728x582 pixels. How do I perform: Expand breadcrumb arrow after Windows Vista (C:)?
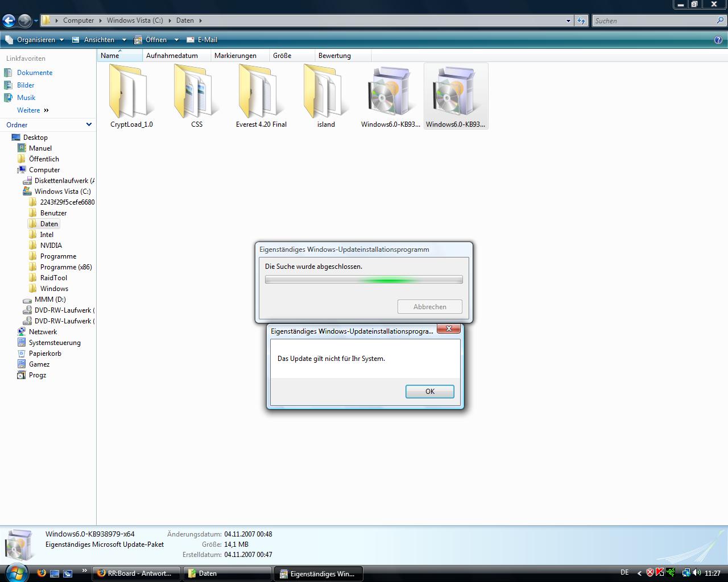(169, 20)
